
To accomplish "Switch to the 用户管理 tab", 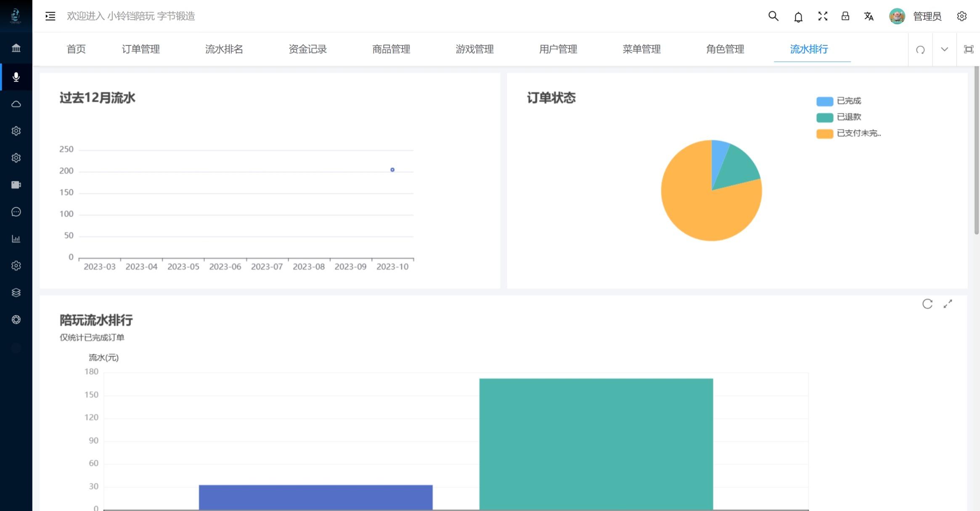I will coord(558,49).
